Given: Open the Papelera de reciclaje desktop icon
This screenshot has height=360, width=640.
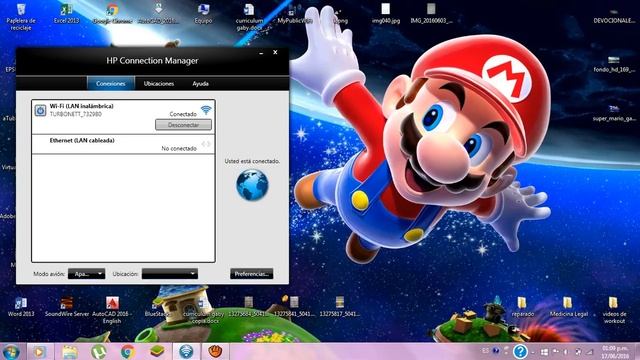Looking at the screenshot, I should 21,16.
